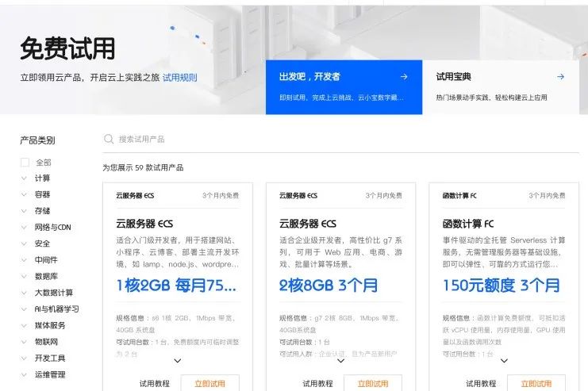Viewport: 588px width, 391px height.
Task: Expand the 中间件 category chevron
Action: pyautogui.click(x=24, y=260)
